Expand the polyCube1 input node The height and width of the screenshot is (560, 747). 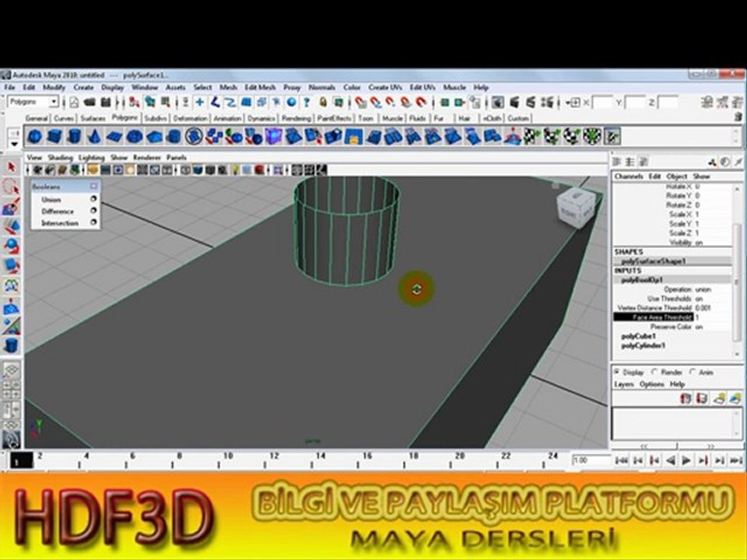pos(638,336)
